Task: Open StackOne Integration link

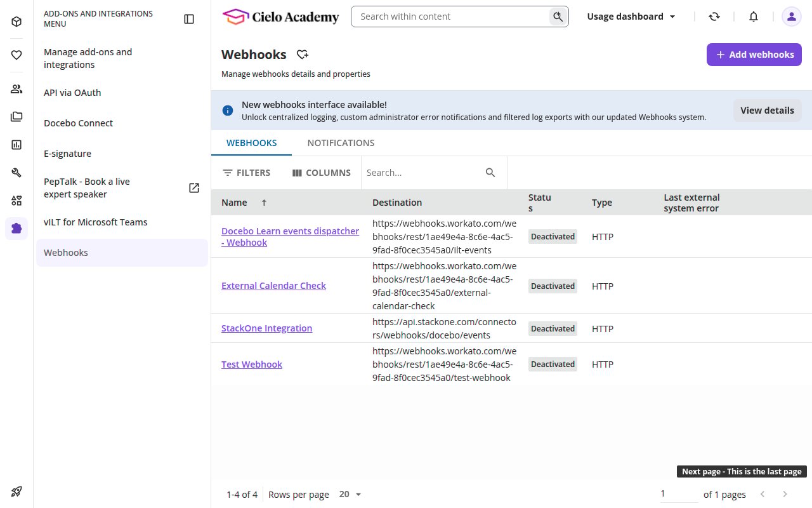Action: coord(266,328)
